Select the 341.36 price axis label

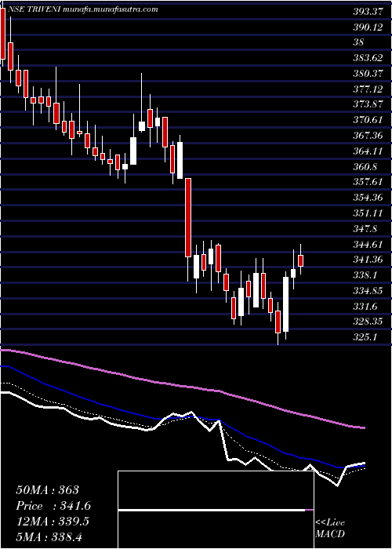(369, 260)
